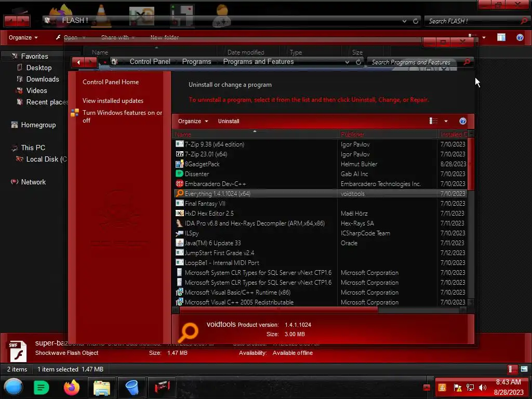The width and height of the screenshot is (532, 399).
Task: Refresh the FLASH explorer address bar
Action: [416, 21]
